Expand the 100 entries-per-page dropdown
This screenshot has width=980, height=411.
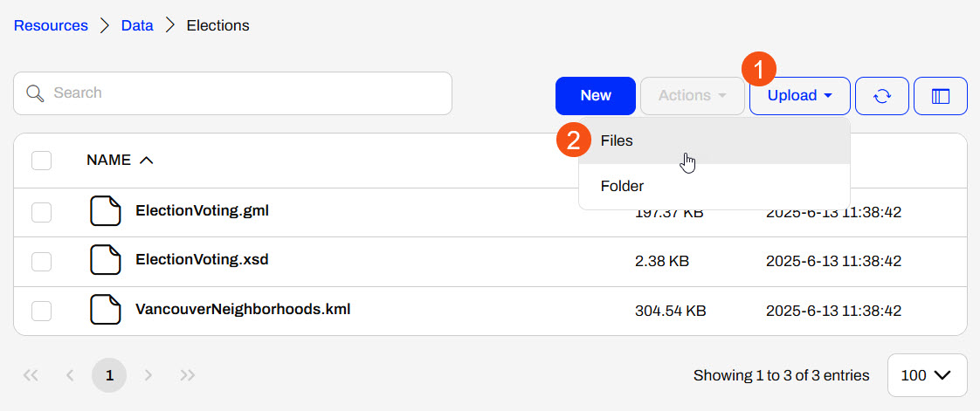click(927, 375)
